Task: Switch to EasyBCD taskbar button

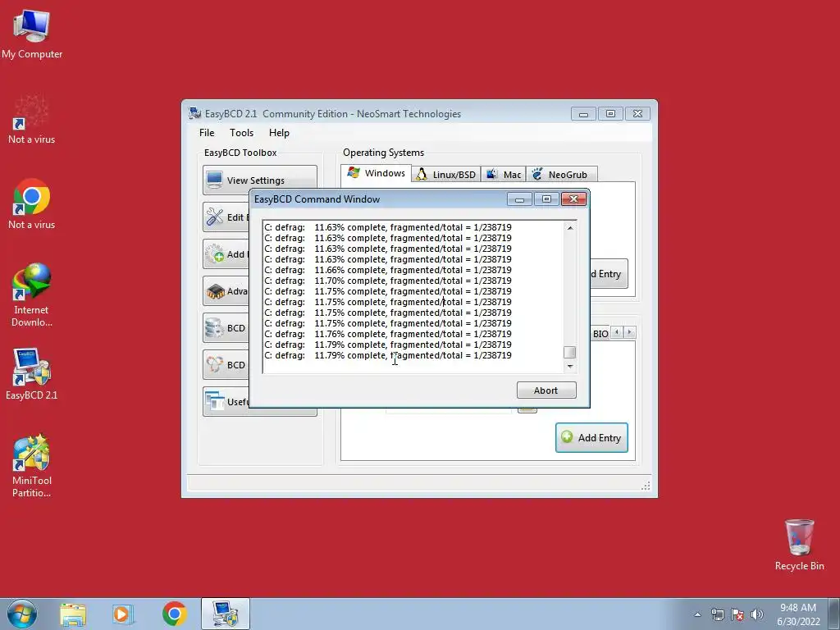Action: click(226, 614)
